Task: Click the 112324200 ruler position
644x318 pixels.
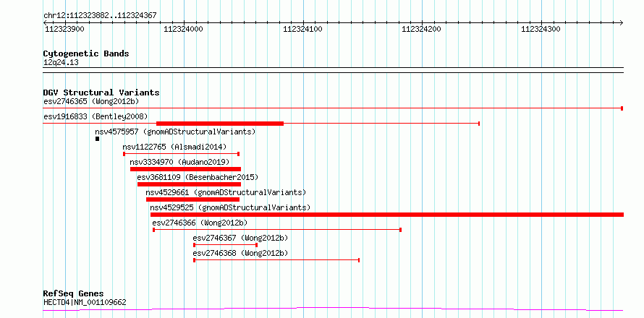Action: tap(421, 29)
